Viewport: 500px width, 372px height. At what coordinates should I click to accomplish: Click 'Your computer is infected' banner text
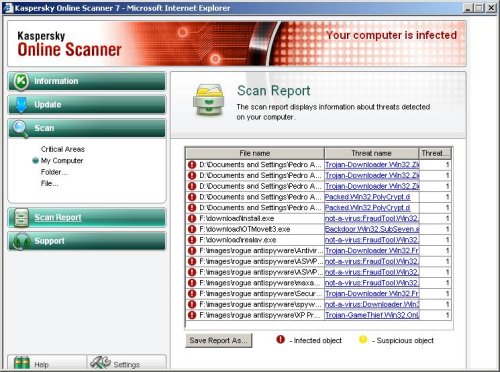pos(391,35)
